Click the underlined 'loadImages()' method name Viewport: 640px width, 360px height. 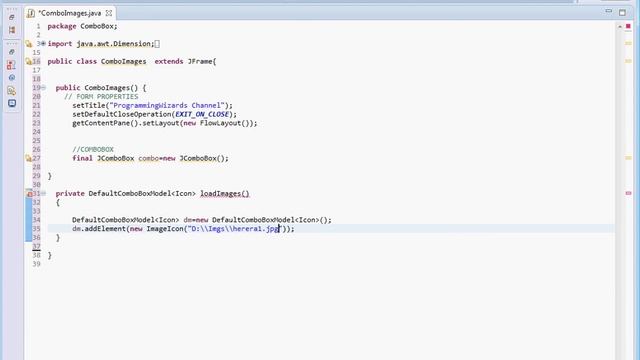[x=224, y=193]
